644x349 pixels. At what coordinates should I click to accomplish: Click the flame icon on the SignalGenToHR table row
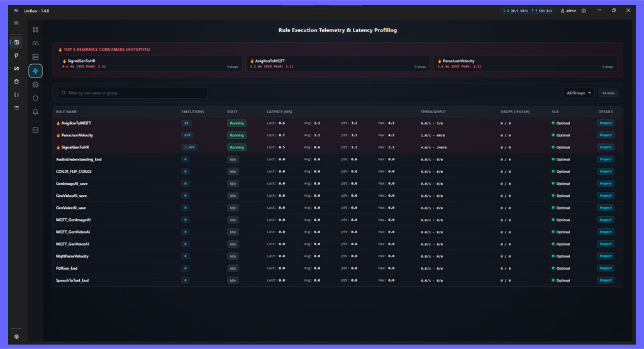tap(58, 147)
